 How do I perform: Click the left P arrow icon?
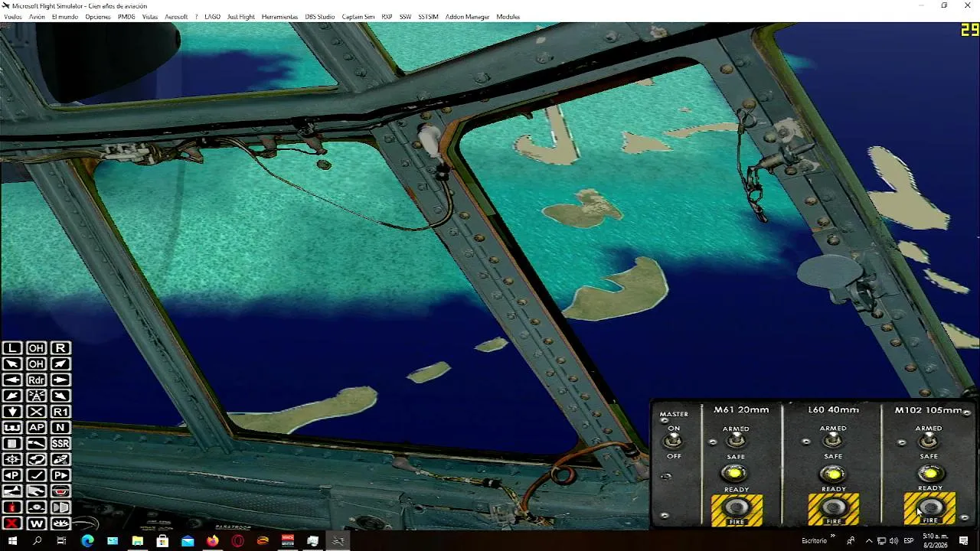[12, 475]
